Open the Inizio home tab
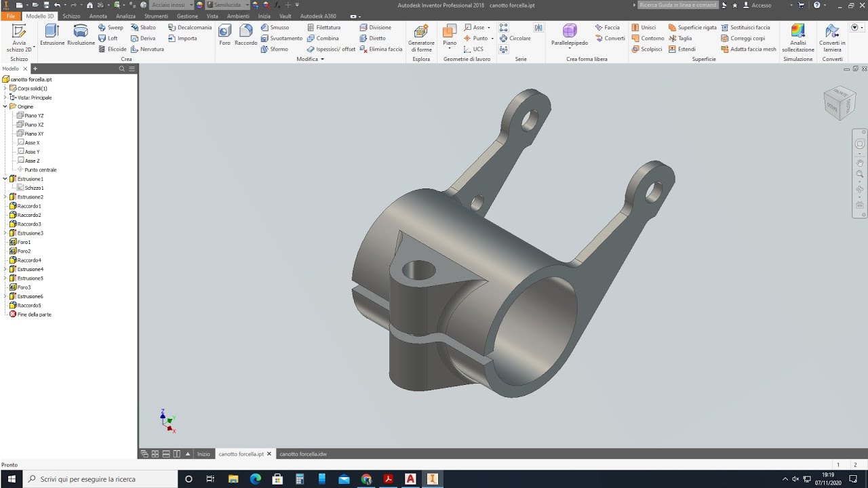 point(203,454)
